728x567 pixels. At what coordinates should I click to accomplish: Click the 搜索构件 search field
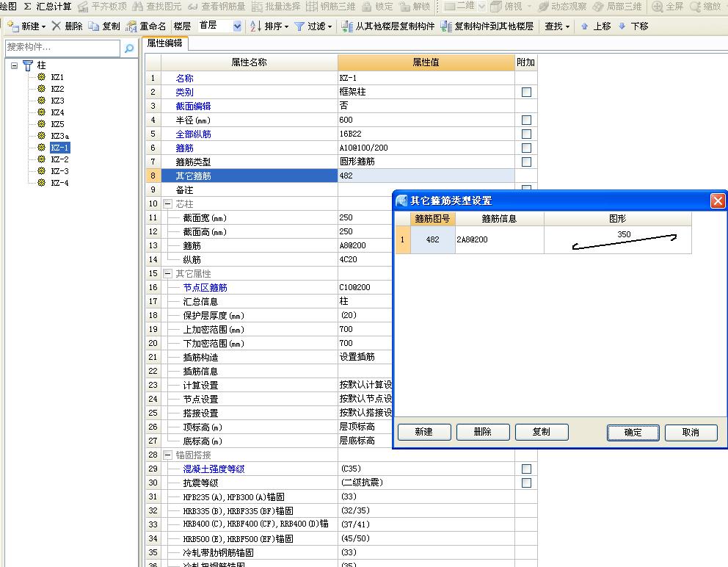(x=62, y=48)
